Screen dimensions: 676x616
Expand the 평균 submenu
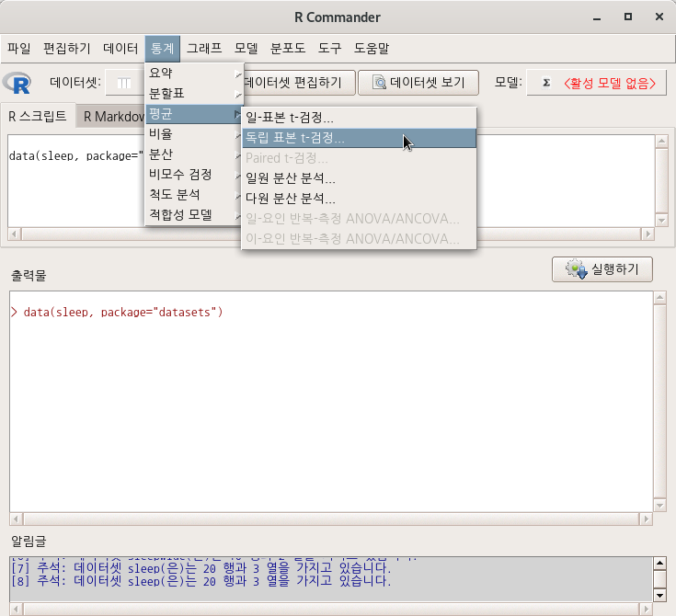click(x=194, y=114)
